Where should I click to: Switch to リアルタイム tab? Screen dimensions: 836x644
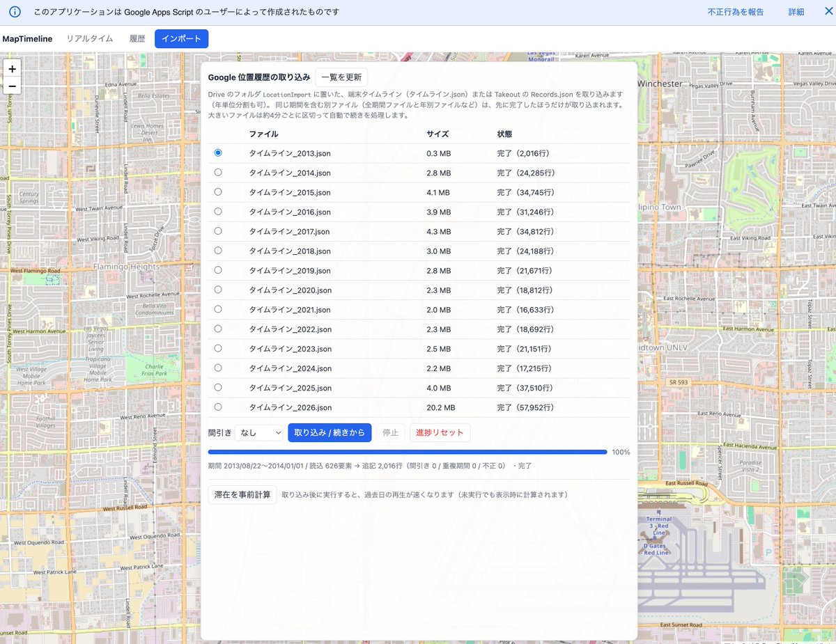pos(89,39)
